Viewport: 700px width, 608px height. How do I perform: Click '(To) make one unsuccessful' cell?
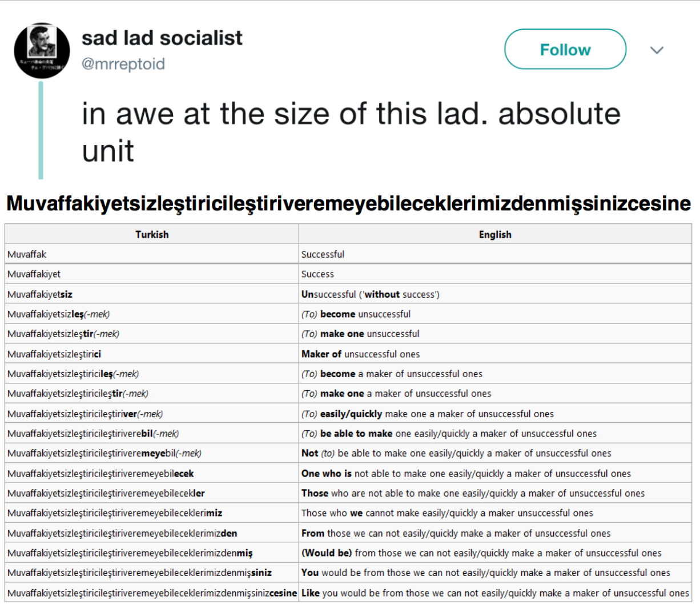pos(495,334)
